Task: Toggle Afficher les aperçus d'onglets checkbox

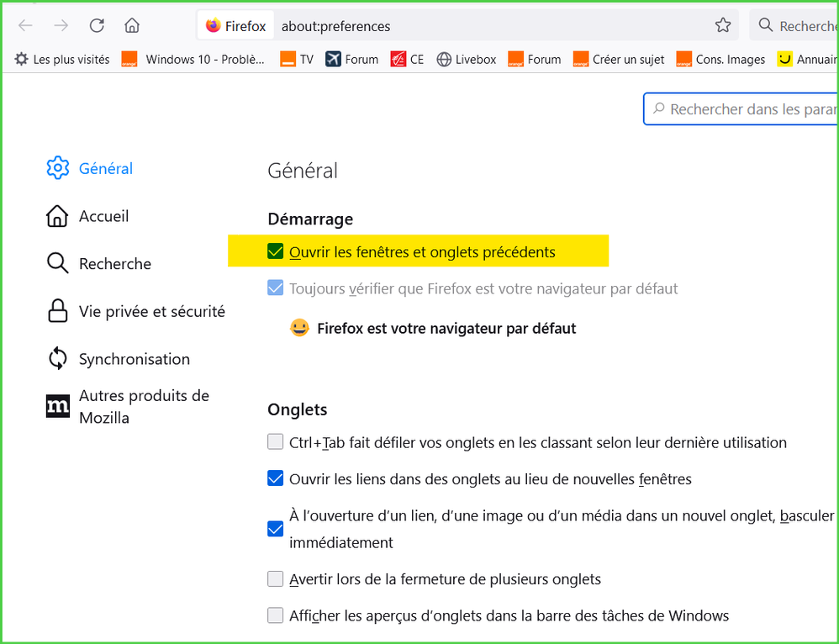Action: (276, 615)
